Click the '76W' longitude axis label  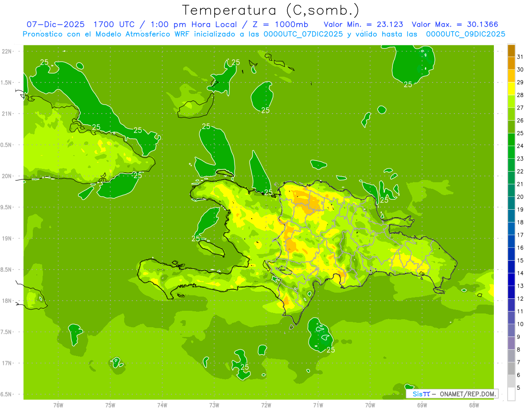(x=59, y=405)
